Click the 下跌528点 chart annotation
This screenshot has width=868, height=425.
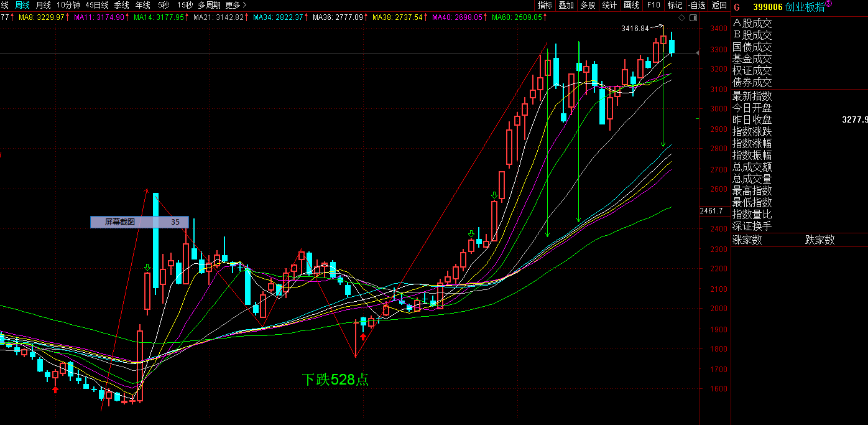pos(335,379)
